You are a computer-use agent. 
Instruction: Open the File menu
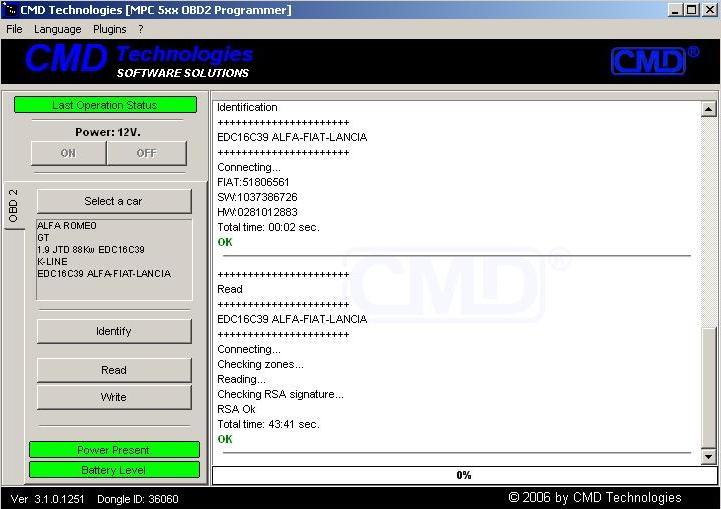(14, 29)
